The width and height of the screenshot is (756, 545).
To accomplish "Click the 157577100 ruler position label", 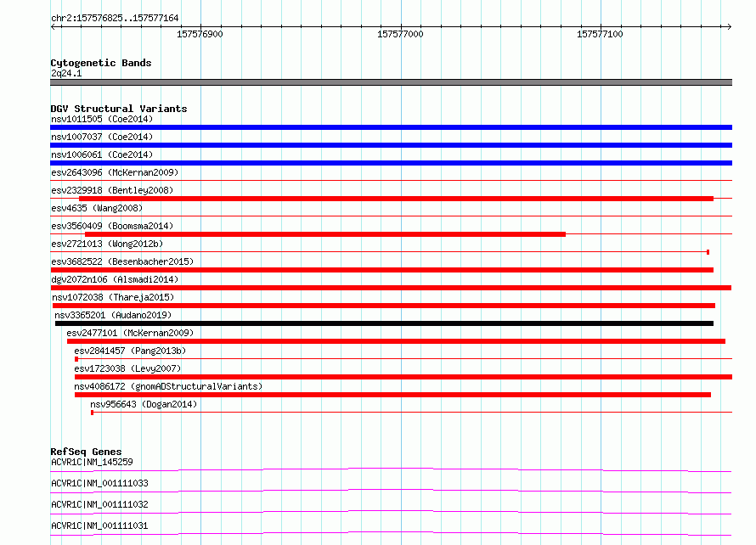I will pyautogui.click(x=600, y=34).
